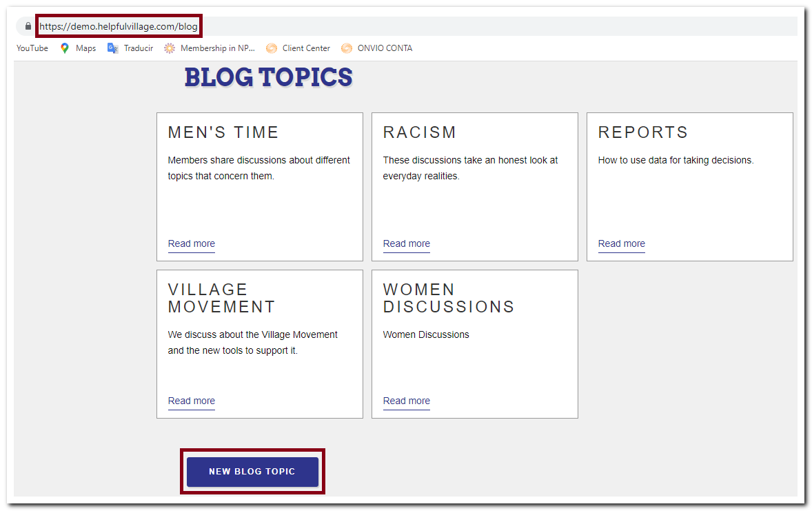Image resolution: width=812 pixels, height=511 pixels.
Task: Open Read more under REPORTS
Action: [621, 243]
